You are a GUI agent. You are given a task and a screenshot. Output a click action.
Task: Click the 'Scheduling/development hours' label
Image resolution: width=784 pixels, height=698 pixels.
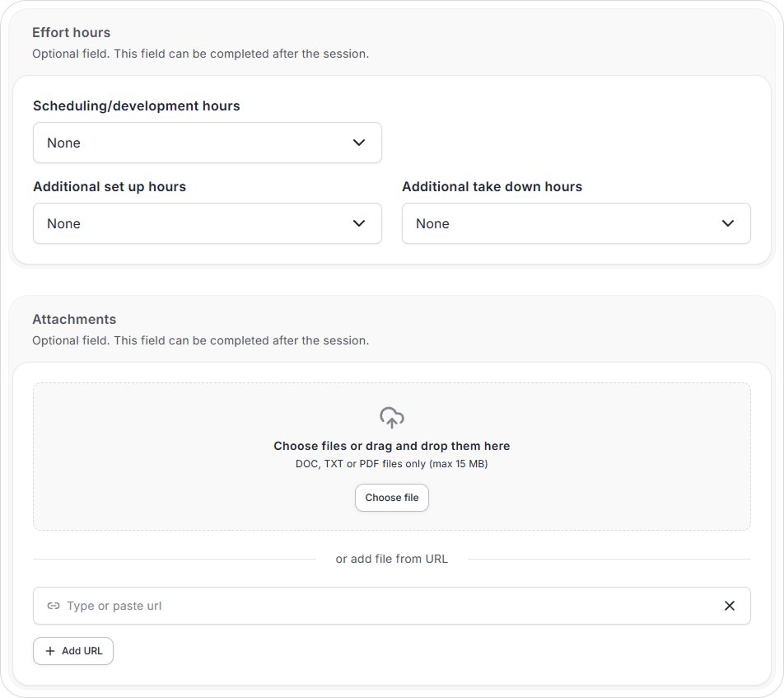click(137, 106)
